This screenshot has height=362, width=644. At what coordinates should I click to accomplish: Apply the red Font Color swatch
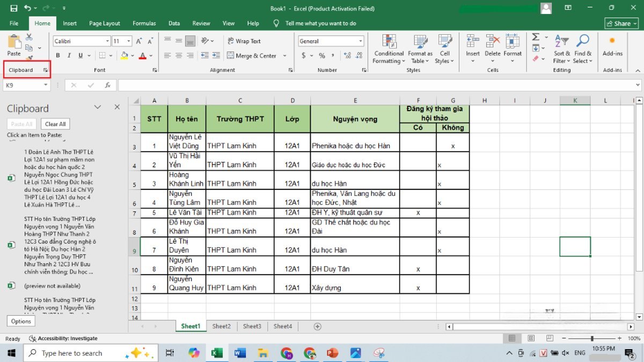click(x=142, y=56)
